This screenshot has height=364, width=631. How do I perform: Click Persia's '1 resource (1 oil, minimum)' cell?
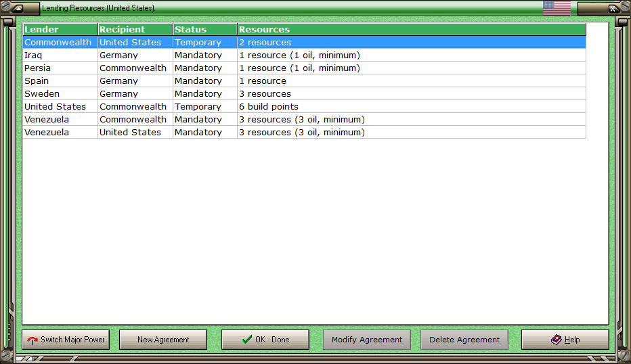[411, 68]
